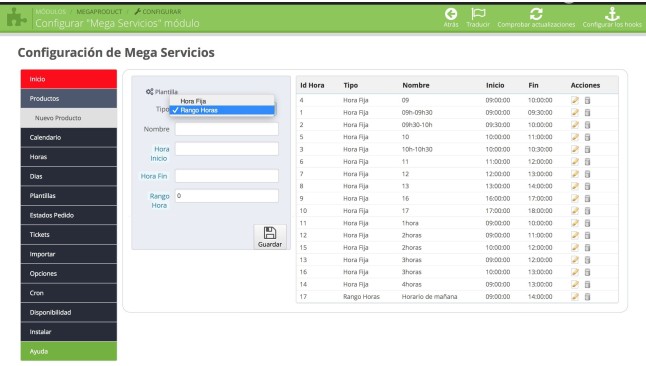Image resolution: width=646 pixels, height=366 pixels.
Task: Delete the 10h-10h30 hour row
Action: [x=587, y=149]
